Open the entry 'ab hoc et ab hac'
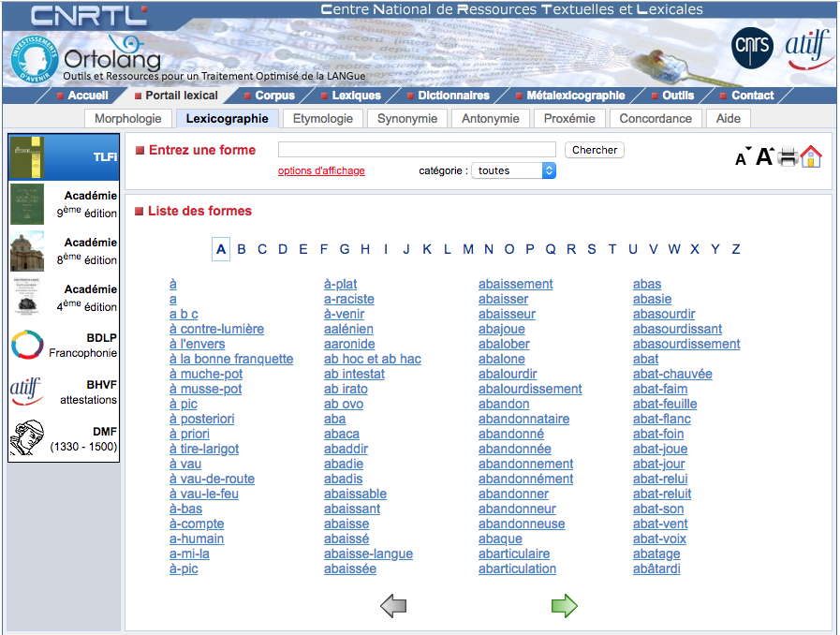This screenshot has width=840, height=635. point(373,359)
